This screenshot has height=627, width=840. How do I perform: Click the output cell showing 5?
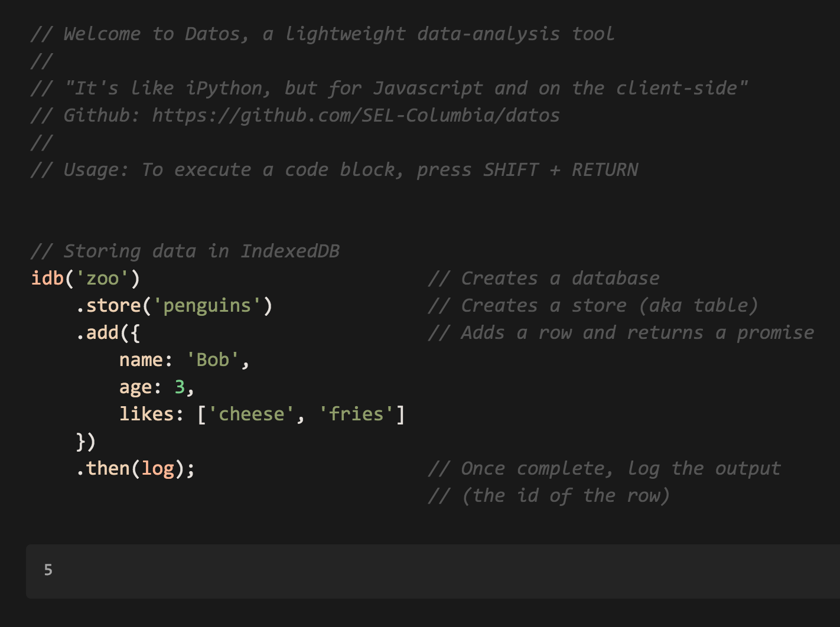(x=433, y=571)
